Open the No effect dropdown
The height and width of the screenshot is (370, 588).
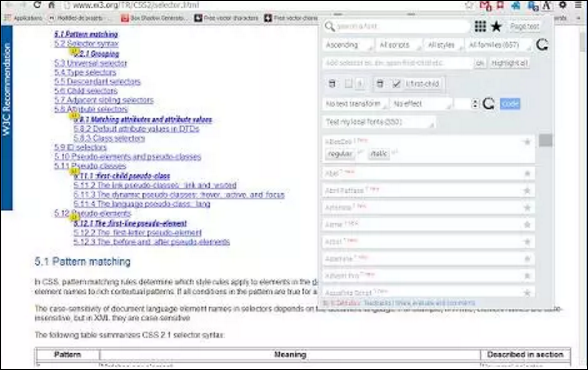[421, 104]
